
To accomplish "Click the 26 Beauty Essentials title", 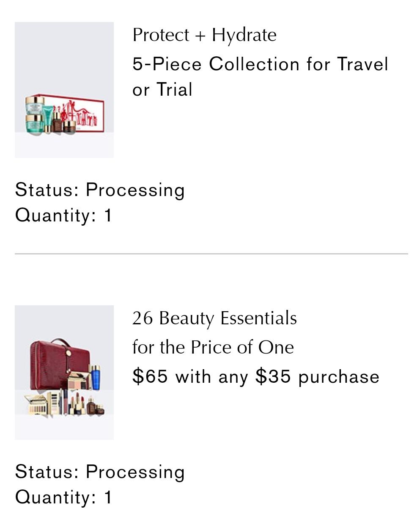I will click(214, 318).
